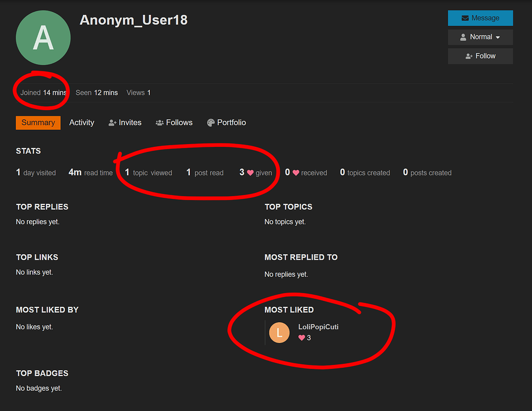This screenshot has width=532, height=411.
Task: Click the person icon beside Normal
Action: click(463, 37)
